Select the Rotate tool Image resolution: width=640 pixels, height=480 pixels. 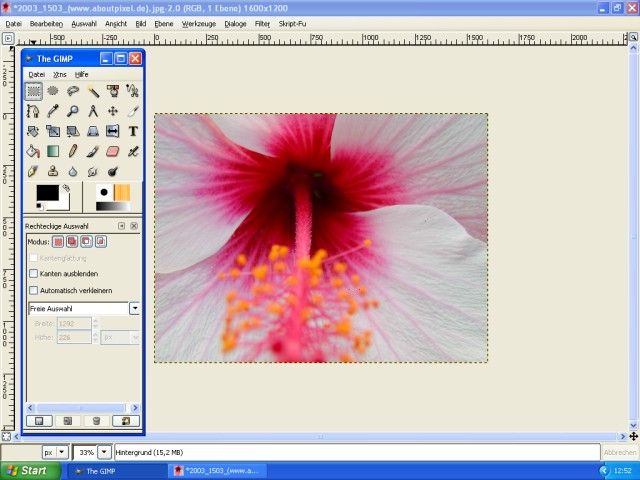click(33, 131)
